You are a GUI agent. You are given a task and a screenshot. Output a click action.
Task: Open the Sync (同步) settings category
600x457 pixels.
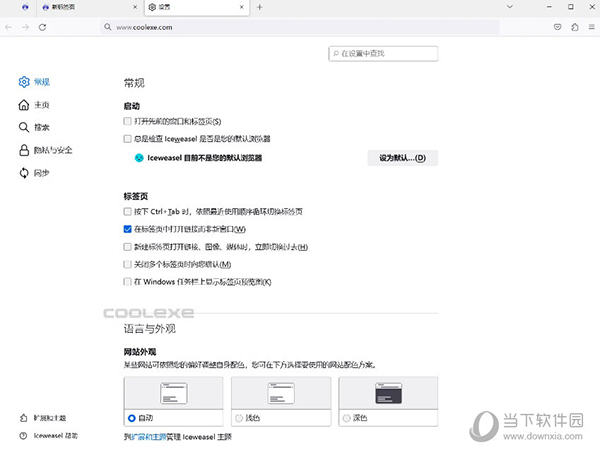pos(34,173)
